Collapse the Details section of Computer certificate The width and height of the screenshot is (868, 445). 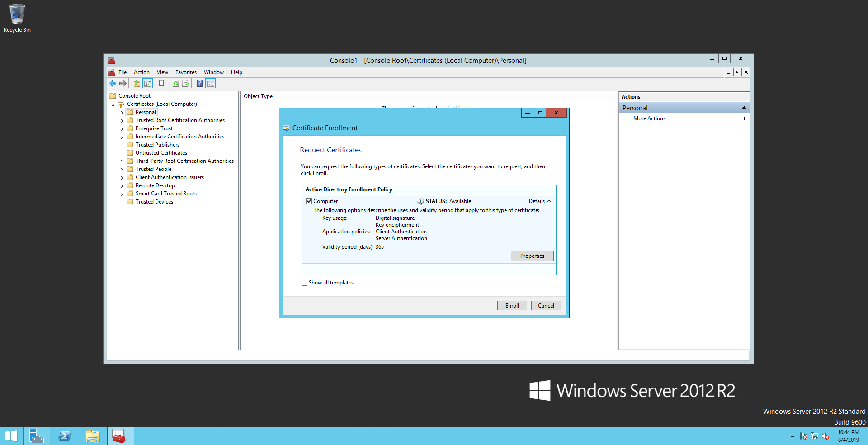(x=540, y=201)
